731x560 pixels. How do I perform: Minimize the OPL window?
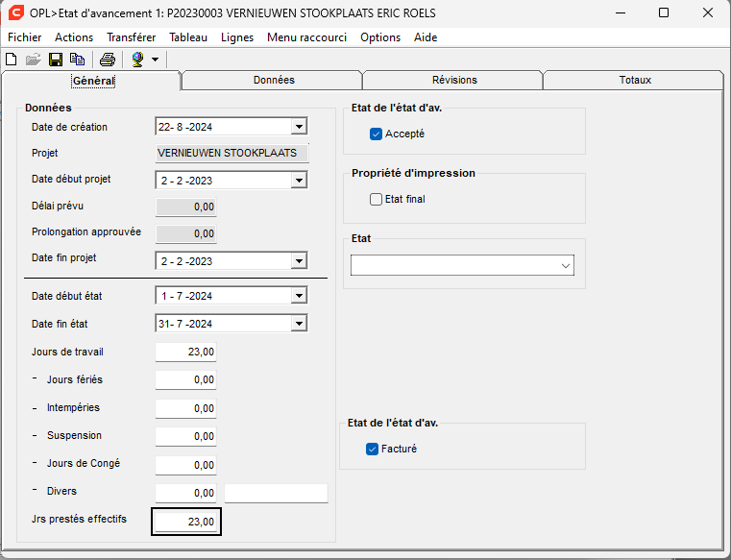pyautogui.click(x=620, y=13)
